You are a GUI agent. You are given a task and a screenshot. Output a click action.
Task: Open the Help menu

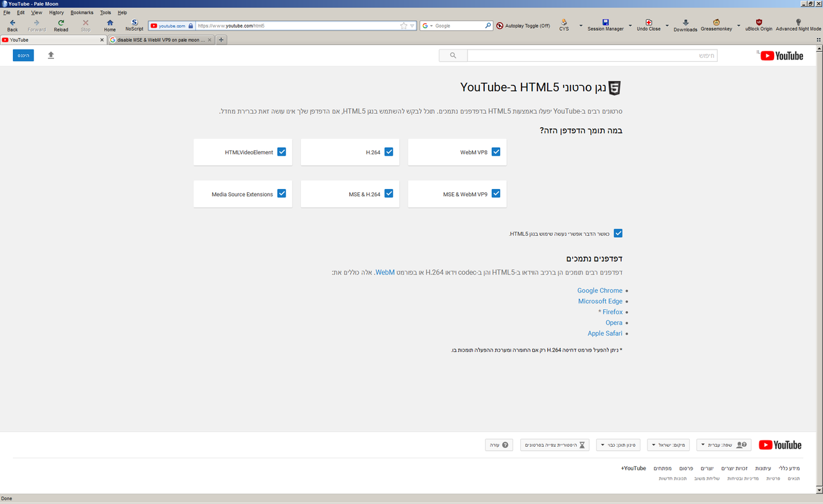pyautogui.click(x=122, y=12)
